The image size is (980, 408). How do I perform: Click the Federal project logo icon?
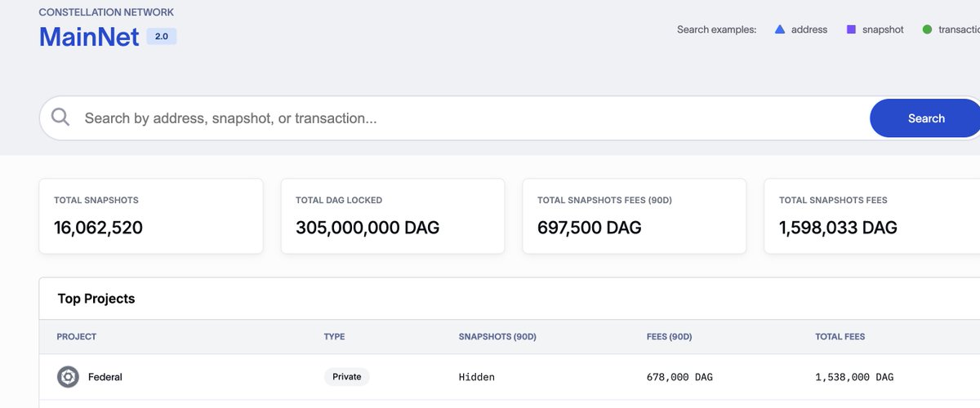(68, 377)
